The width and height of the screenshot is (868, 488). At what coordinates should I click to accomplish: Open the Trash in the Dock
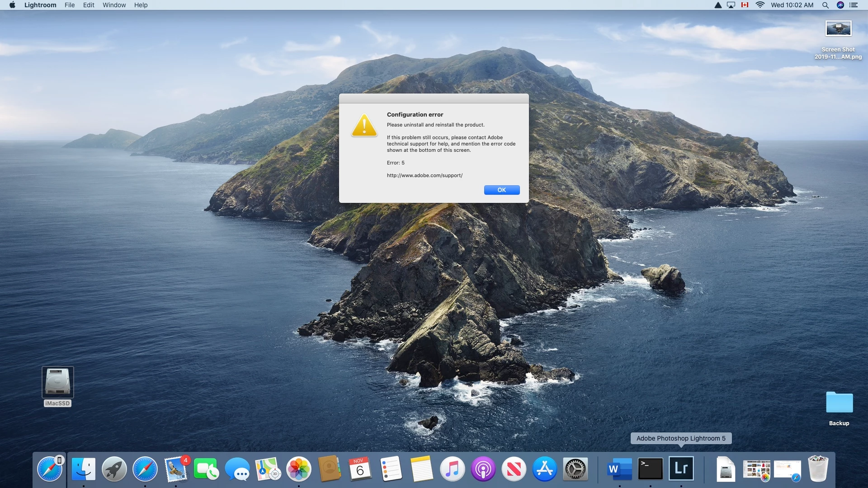[x=818, y=469]
